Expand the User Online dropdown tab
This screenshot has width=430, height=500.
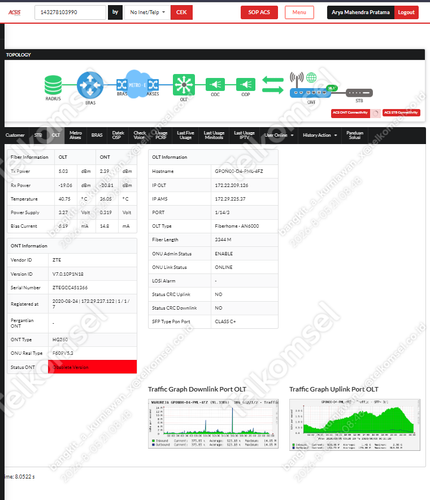[279, 135]
